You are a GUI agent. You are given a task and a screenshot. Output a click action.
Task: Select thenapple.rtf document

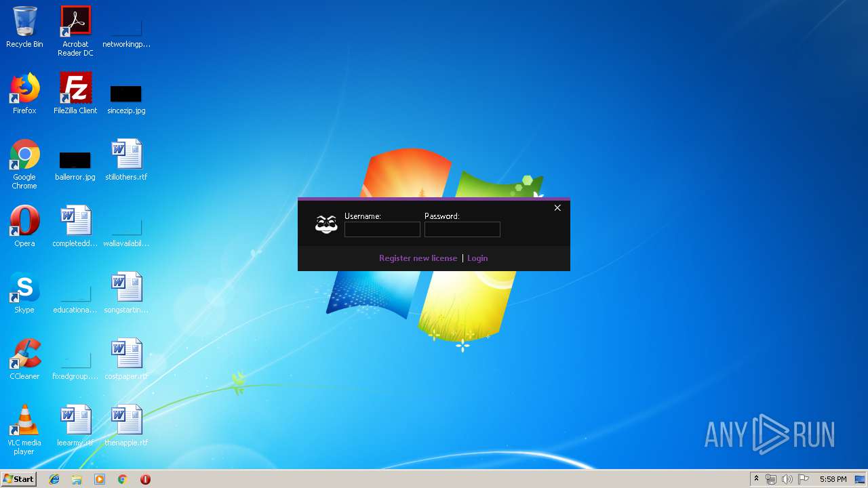[x=126, y=426]
